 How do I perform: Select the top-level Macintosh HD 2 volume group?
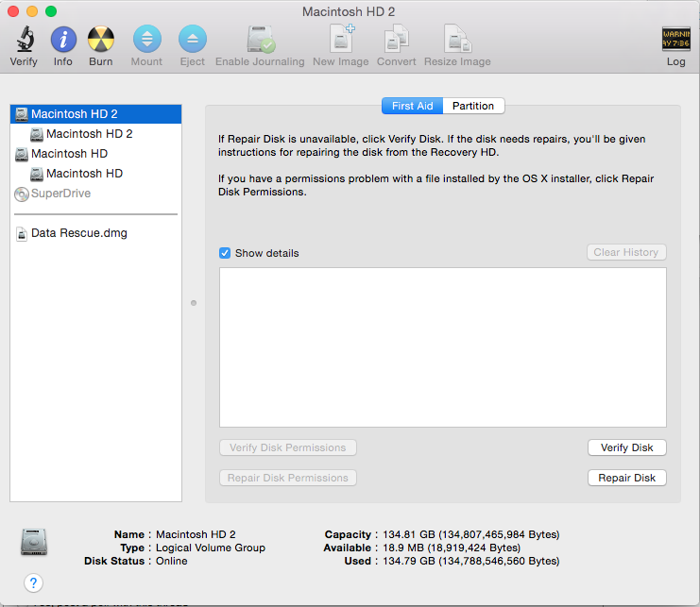pyautogui.click(x=95, y=114)
